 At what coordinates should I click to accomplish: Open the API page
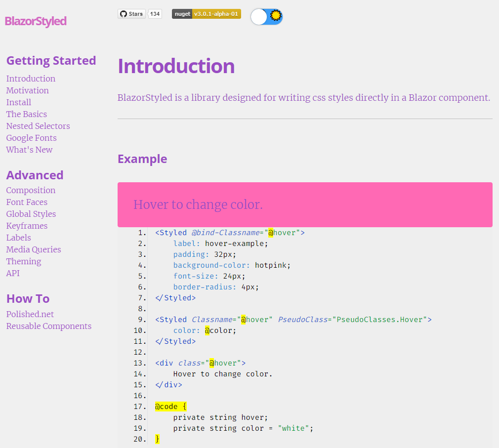click(13, 273)
